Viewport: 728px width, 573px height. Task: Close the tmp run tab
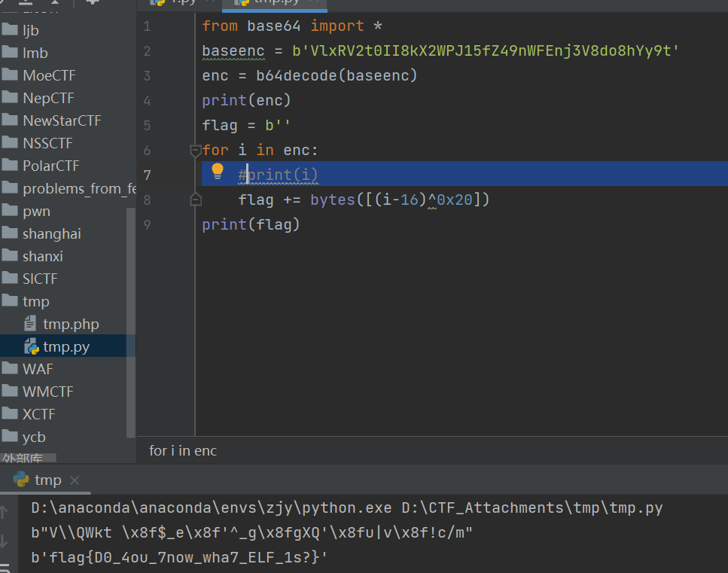pyautogui.click(x=75, y=480)
